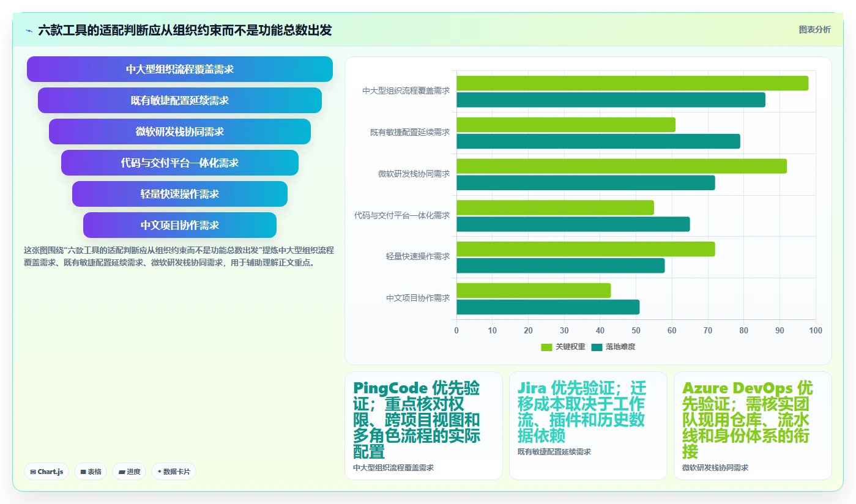Click the Chart.js tag chip
This screenshot has height=504, width=856.
[x=47, y=472]
